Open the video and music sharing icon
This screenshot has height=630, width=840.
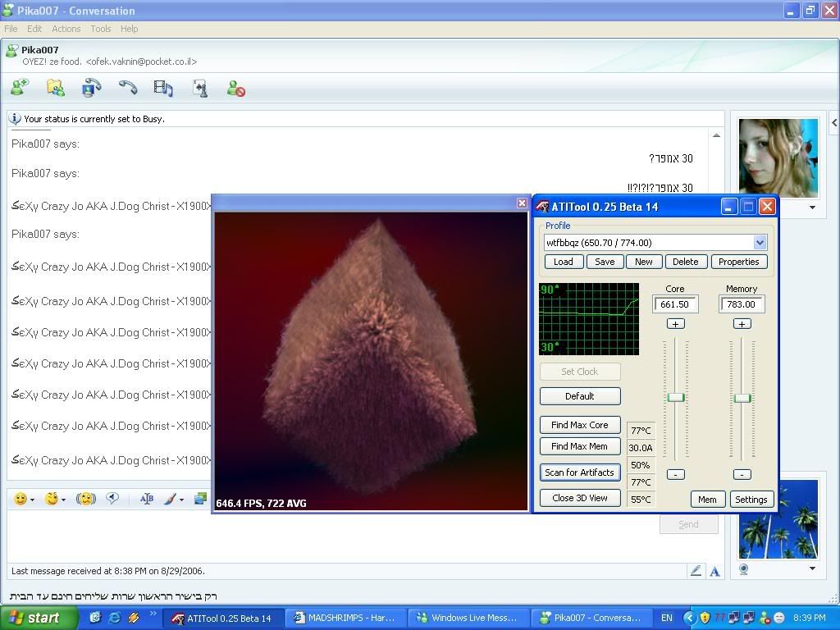point(163,88)
